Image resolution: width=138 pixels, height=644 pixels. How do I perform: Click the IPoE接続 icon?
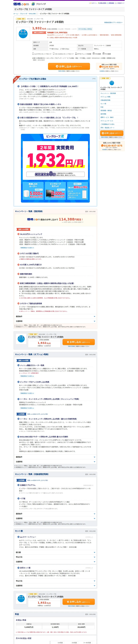94,53
